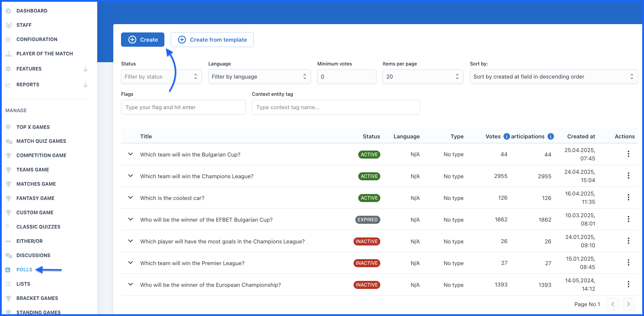Image resolution: width=644 pixels, height=316 pixels.
Task: Click the Minimum votes field
Action: (x=346, y=77)
